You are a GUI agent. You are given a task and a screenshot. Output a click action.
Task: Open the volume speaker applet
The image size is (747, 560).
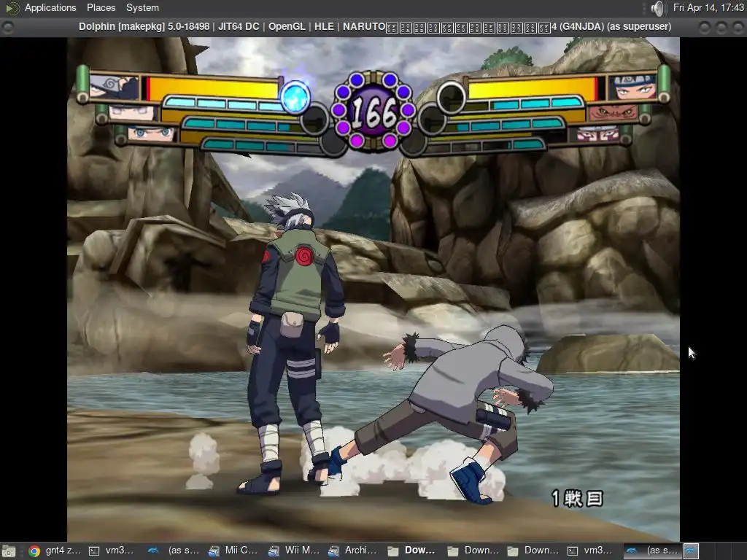(x=657, y=7)
